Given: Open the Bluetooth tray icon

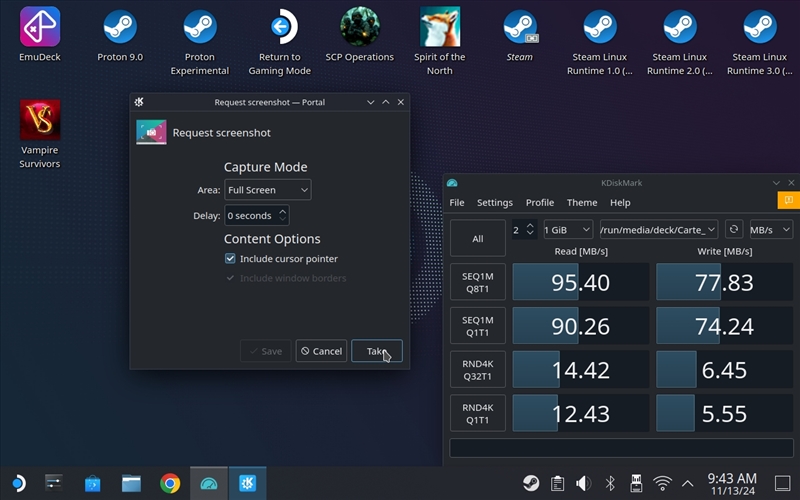Looking at the screenshot, I should (610, 484).
